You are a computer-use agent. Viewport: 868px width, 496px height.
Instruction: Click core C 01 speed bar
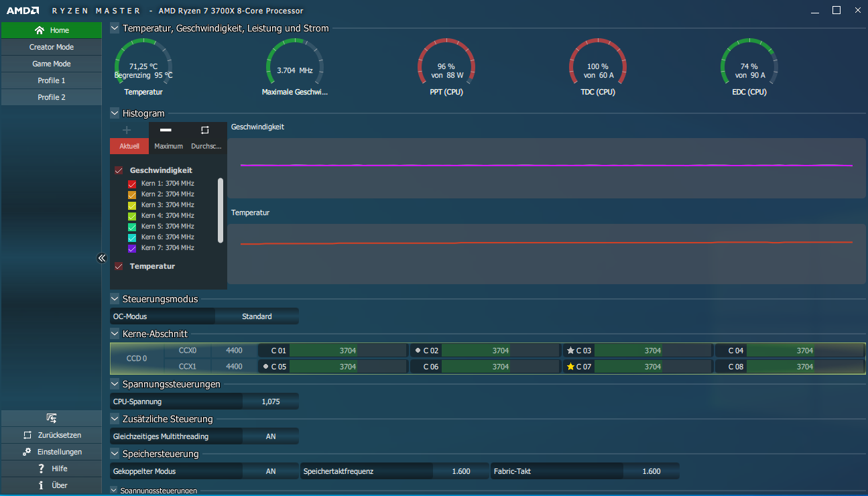pyautogui.click(x=347, y=351)
